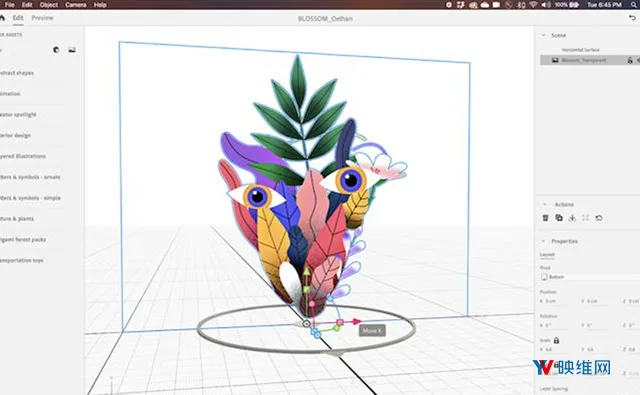Open letters & symbols - ornate category

(30, 177)
